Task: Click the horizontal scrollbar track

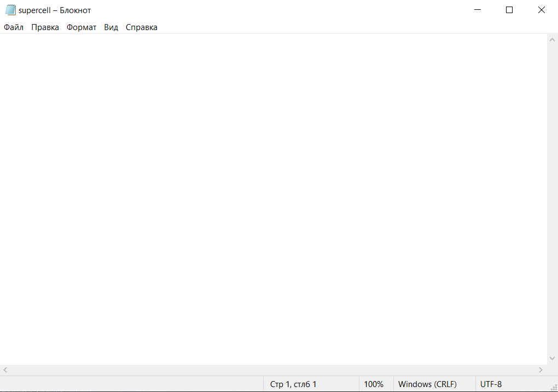Action: (x=274, y=370)
